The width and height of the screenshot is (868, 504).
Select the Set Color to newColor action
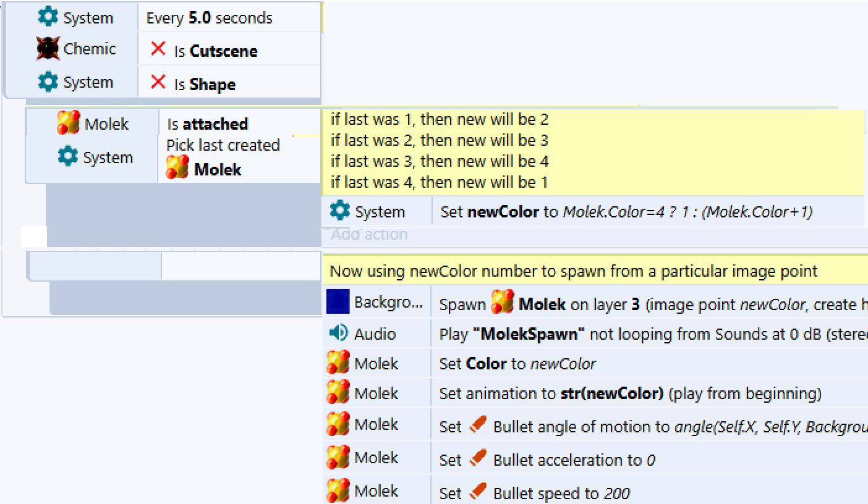point(517,364)
